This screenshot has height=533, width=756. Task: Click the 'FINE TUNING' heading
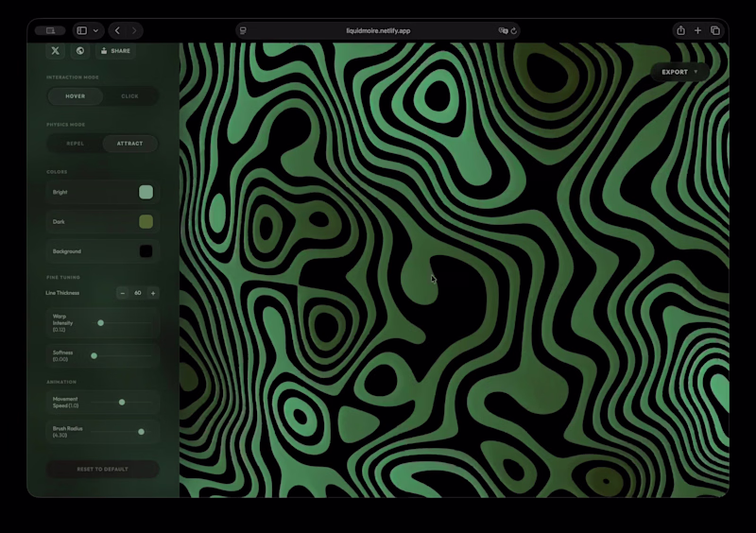(x=63, y=277)
